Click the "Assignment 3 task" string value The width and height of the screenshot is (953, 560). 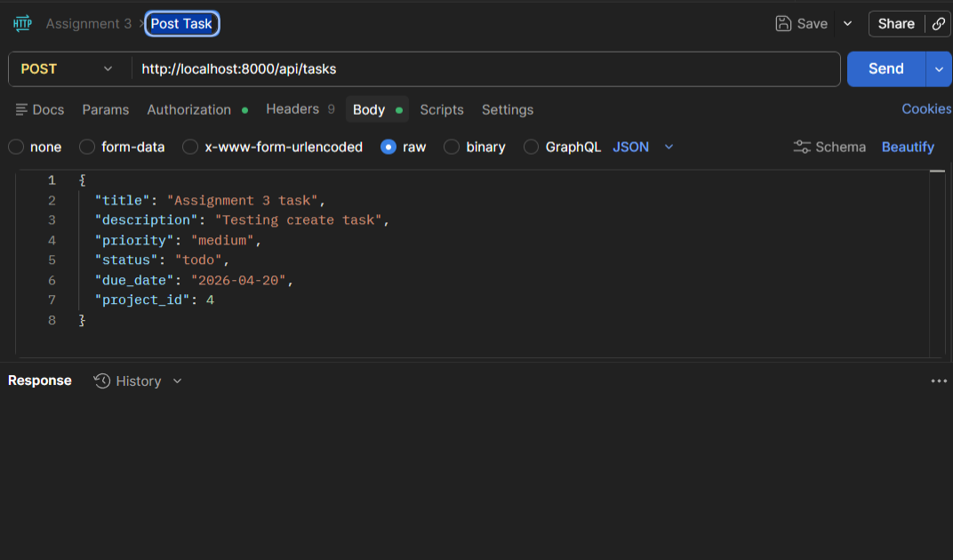243,201
